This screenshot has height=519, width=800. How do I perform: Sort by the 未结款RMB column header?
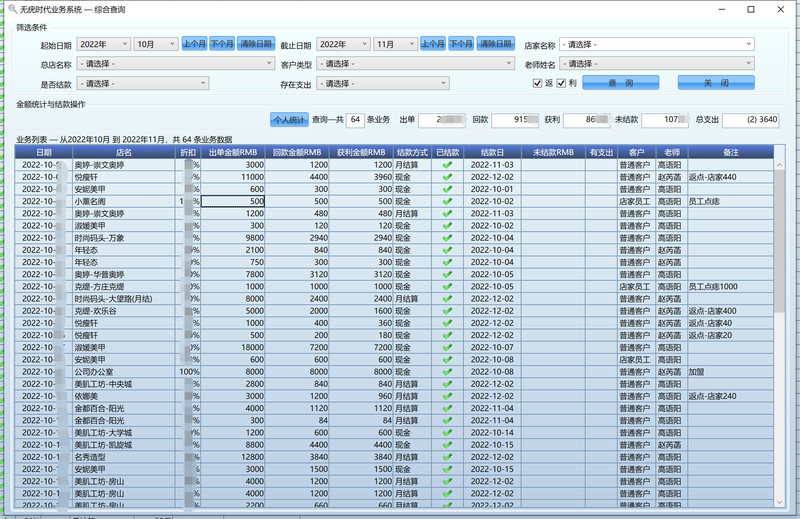[553, 152]
